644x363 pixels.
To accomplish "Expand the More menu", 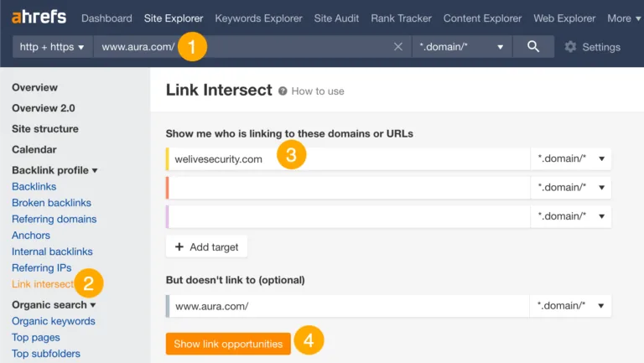I will click(x=624, y=18).
